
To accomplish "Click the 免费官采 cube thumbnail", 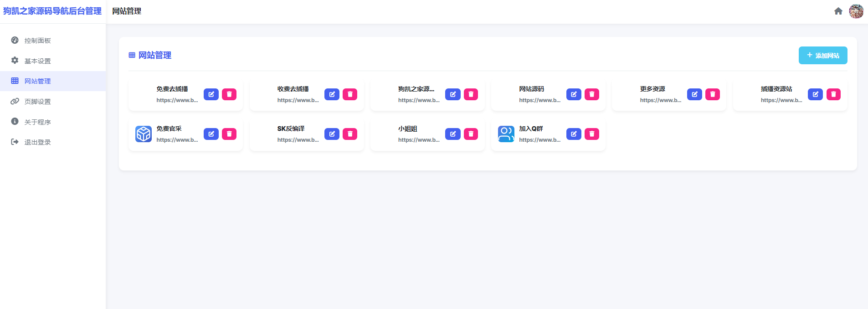I will [144, 134].
